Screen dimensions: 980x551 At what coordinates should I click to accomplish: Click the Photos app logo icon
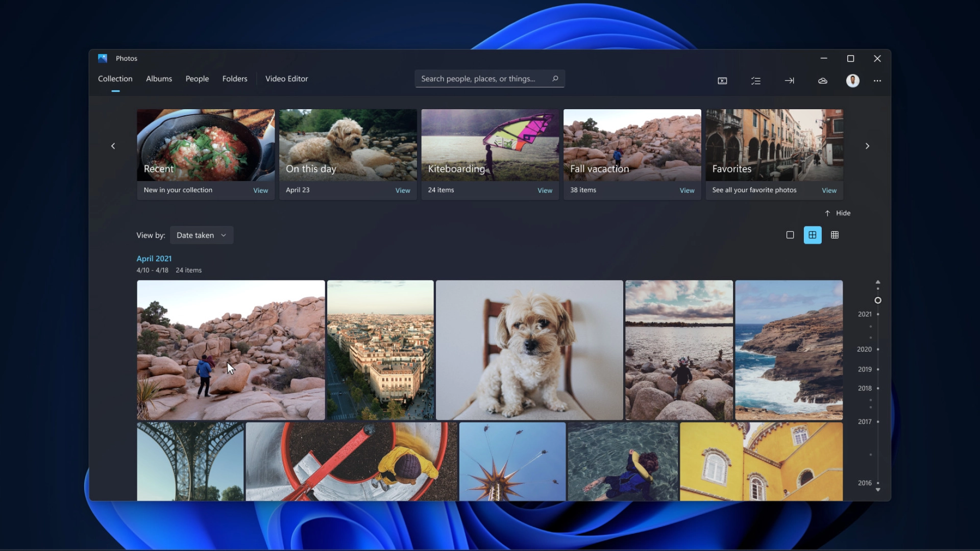pyautogui.click(x=102, y=58)
